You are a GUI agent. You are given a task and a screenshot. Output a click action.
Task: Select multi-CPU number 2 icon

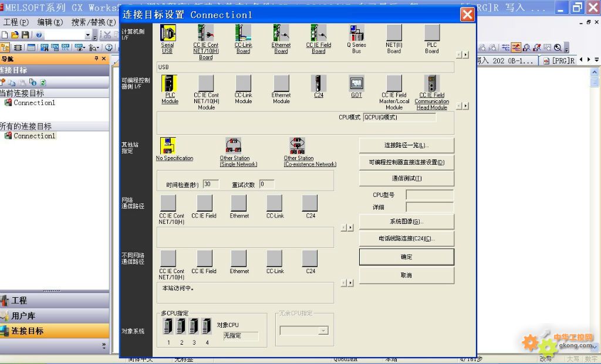pyautogui.click(x=181, y=326)
